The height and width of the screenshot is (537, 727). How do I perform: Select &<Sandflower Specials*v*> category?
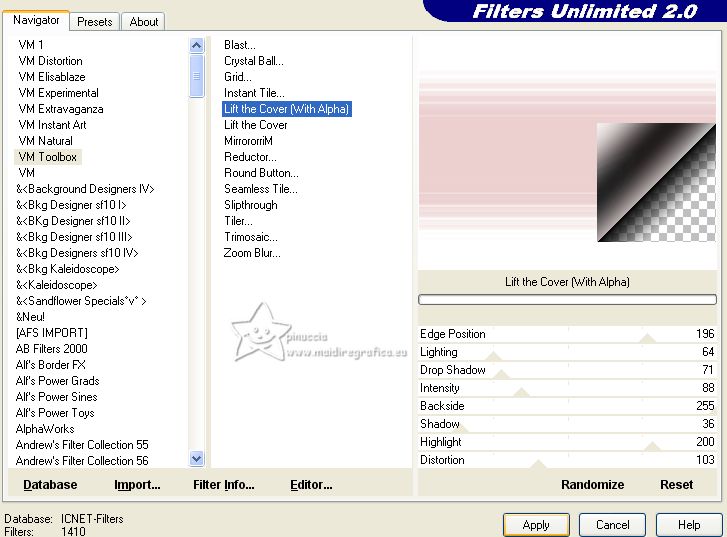[x=81, y=301]
